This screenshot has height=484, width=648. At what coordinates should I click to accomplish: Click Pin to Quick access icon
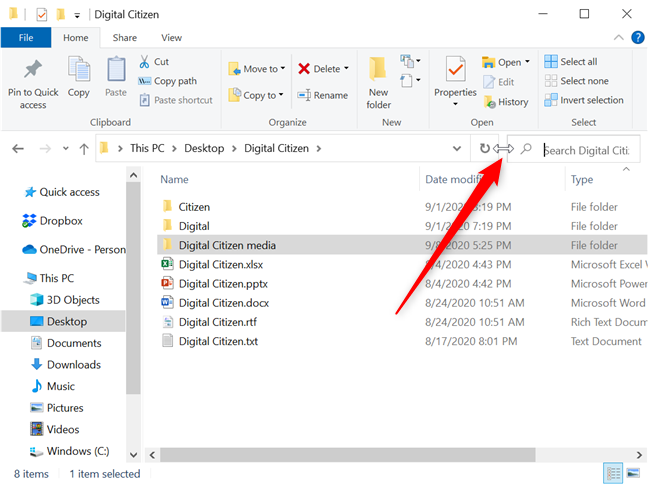(33, 69)
